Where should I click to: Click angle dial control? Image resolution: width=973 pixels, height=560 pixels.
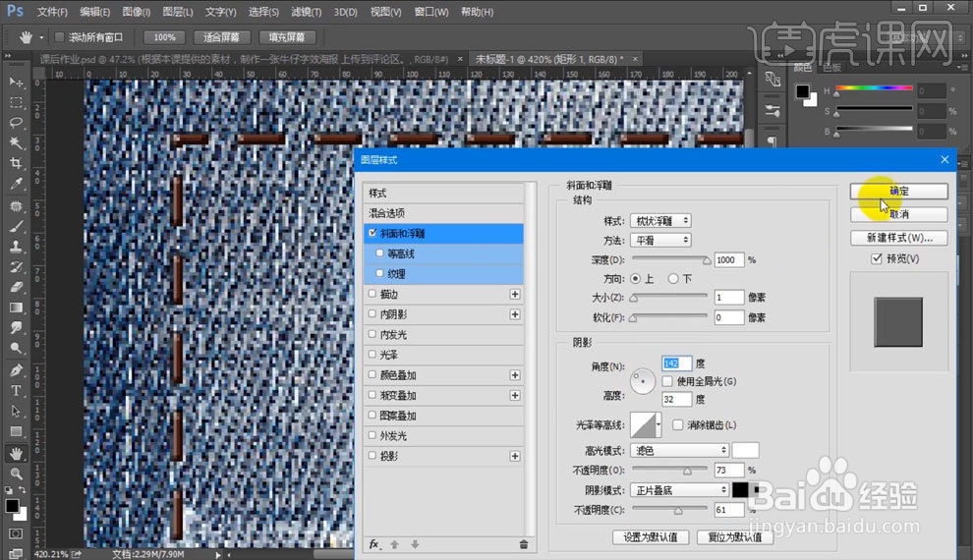point(642,381)
